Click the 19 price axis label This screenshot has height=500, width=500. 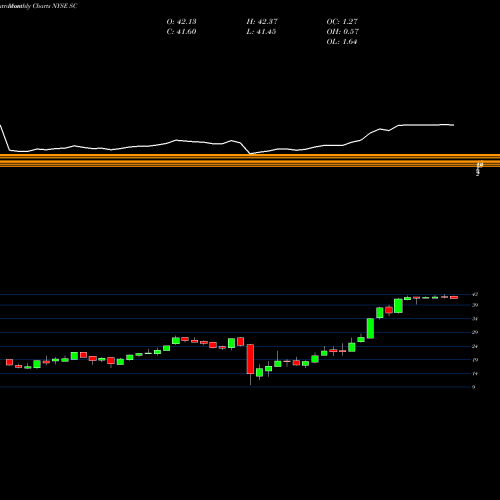[475, 360]
